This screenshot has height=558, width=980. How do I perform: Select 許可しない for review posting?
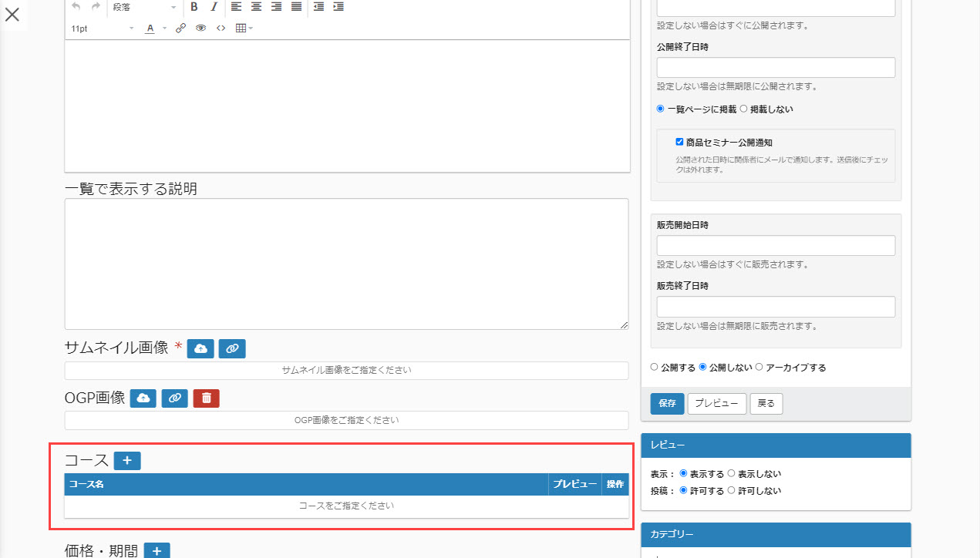(732, 491)
